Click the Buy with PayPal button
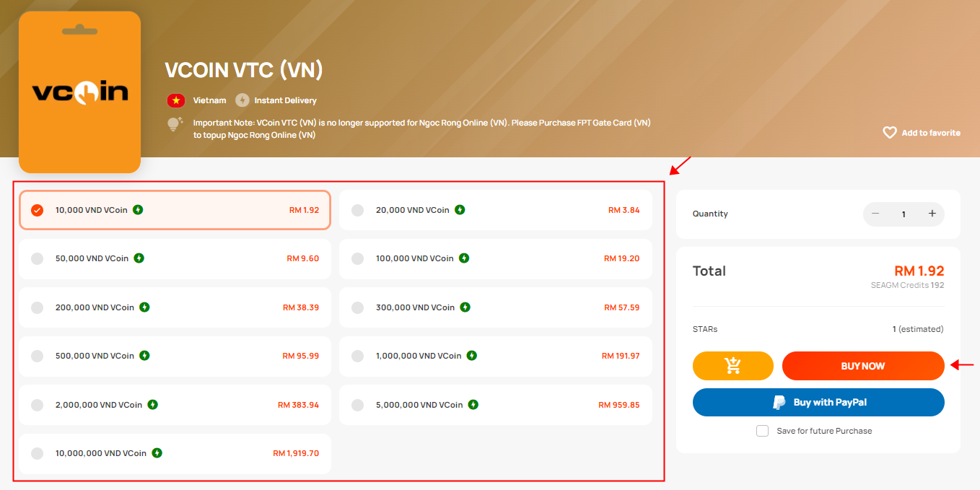The width and height of the screenshot is (980, 490). pos(818,402)
